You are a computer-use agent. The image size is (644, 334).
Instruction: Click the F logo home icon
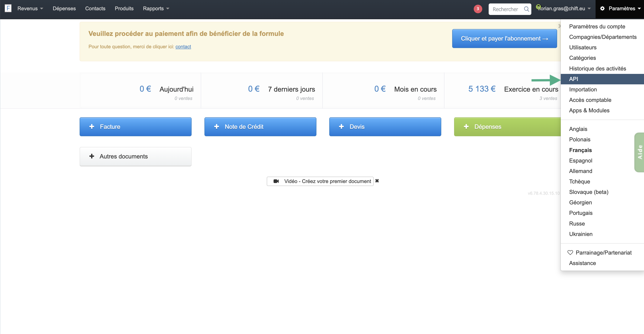click(8, 9)
